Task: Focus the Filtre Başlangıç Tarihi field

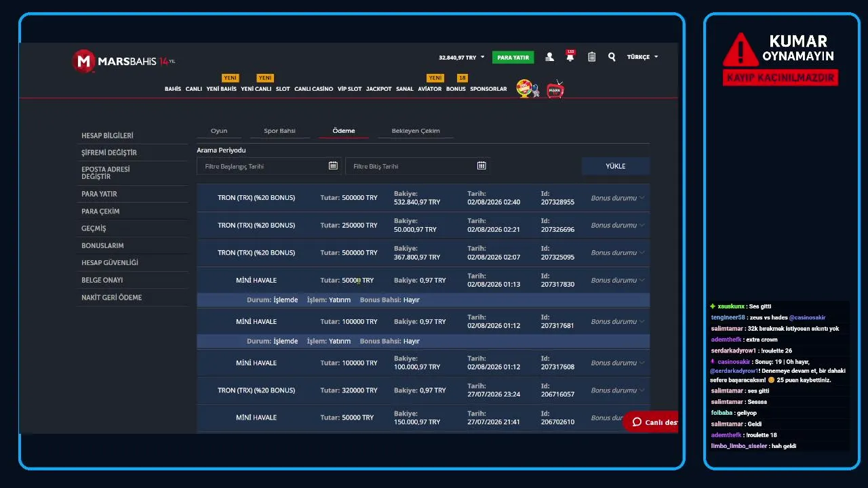Action: pos(269,166)
